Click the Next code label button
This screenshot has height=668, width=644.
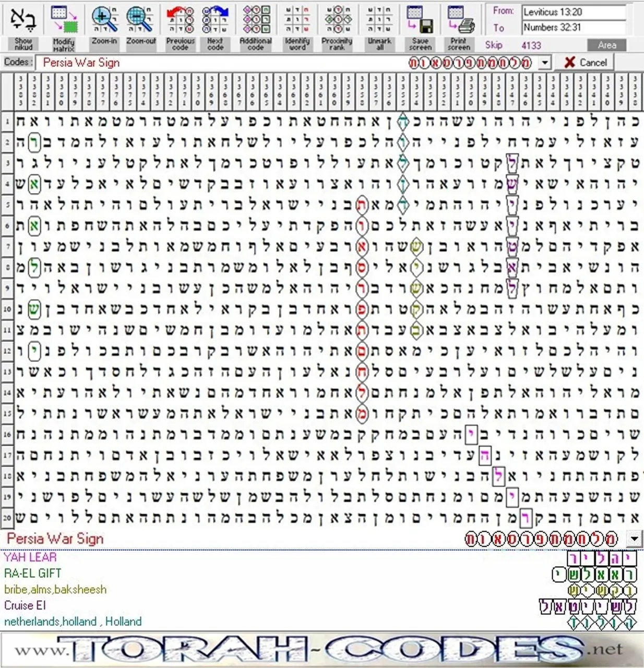pyautogui.click(x=215, y=44)
